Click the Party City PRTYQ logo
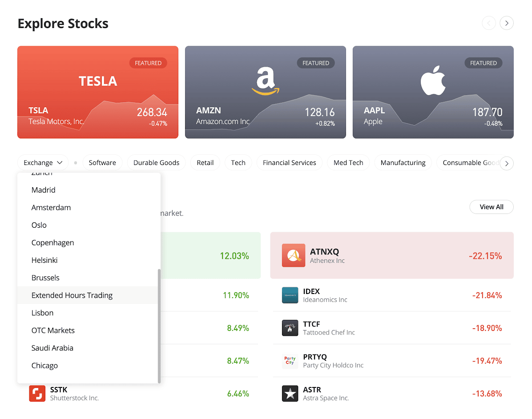Screen dimensions: 532x419 click(290, 361)
